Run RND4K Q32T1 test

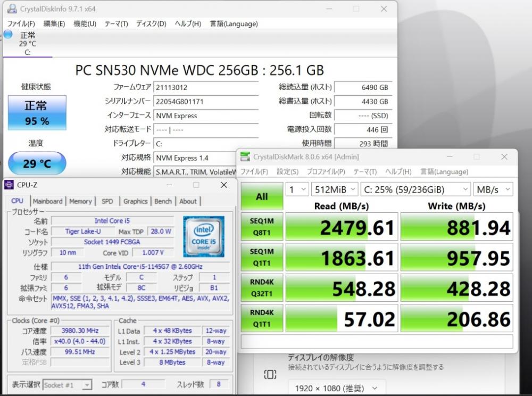pyautogui.click(x=262, y=288)
